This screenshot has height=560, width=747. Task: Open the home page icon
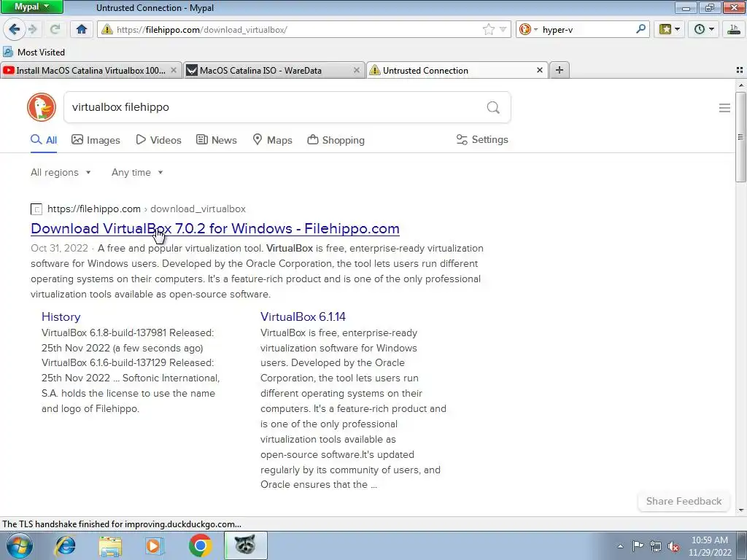[x=82, y=29]
